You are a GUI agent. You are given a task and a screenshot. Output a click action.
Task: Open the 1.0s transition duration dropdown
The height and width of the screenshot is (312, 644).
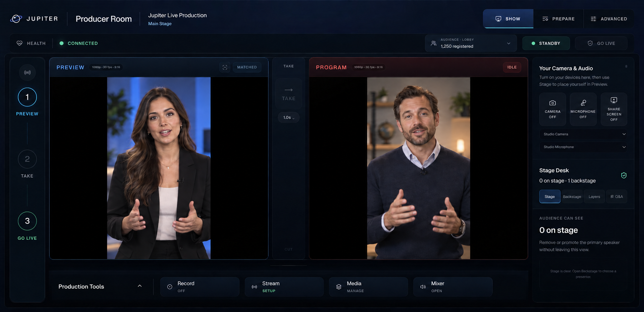pyautogui.click(x=289, y=118)
